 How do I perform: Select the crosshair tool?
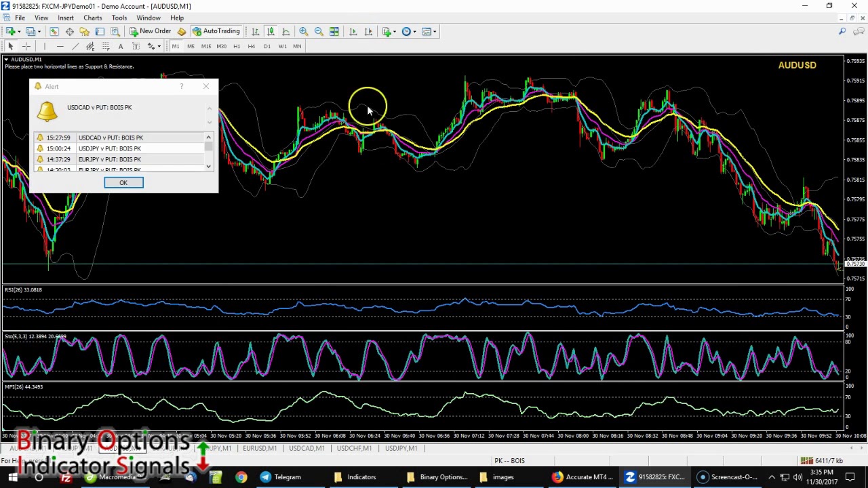26,46
